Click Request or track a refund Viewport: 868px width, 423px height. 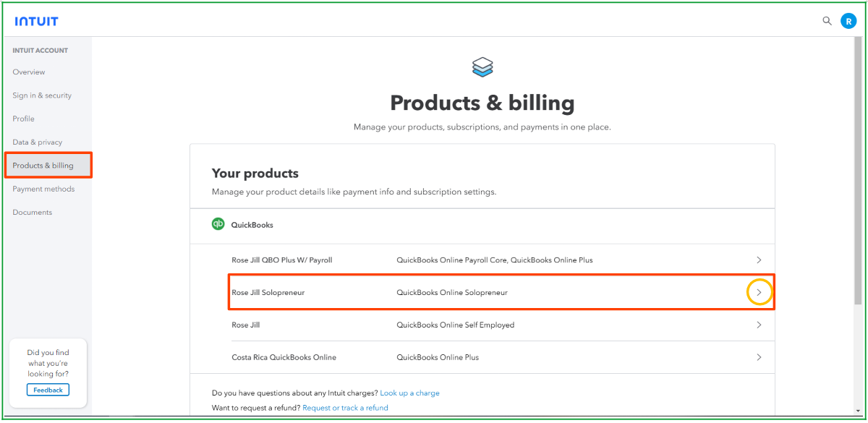(345, 407)
